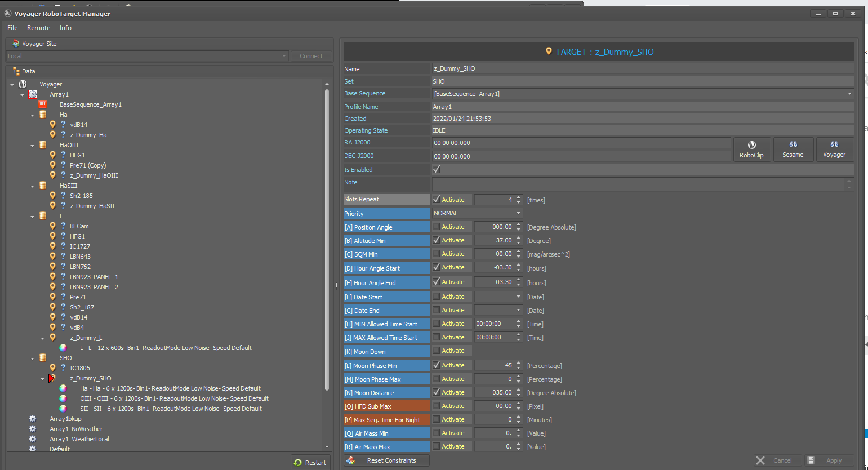The image size is (868, 470).
Task: Collapse the HaOIII set node
Action: 32,146
